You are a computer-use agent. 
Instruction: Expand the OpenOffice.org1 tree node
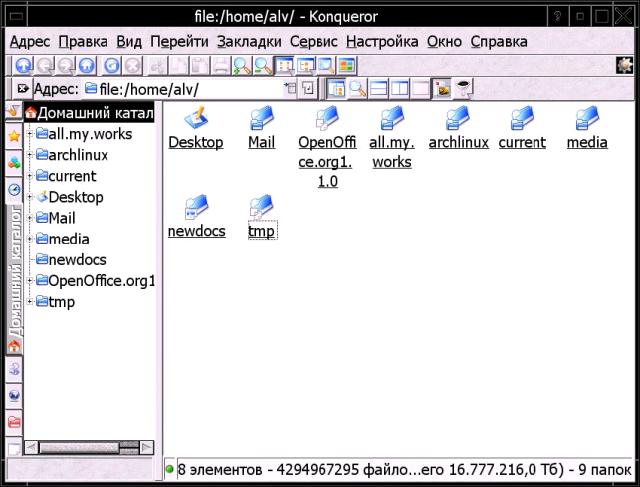click(x=30, y=281)
